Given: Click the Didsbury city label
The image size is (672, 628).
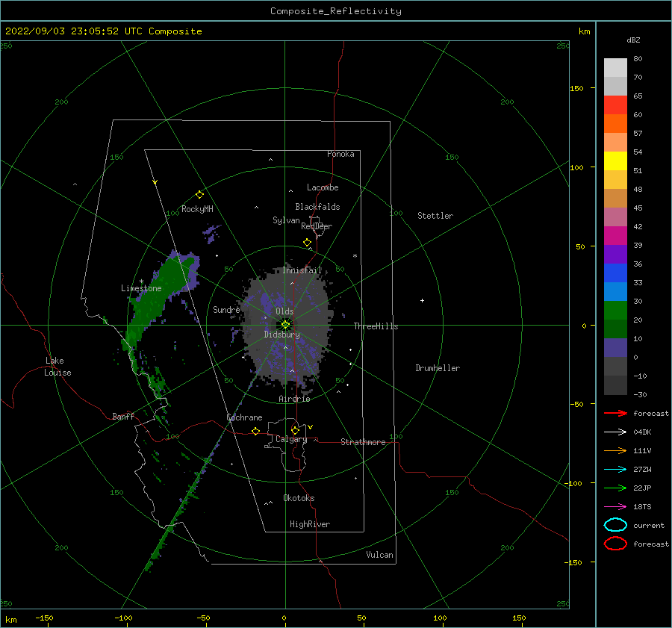Looking at the screenshot, I should click(x=282, y=335).
